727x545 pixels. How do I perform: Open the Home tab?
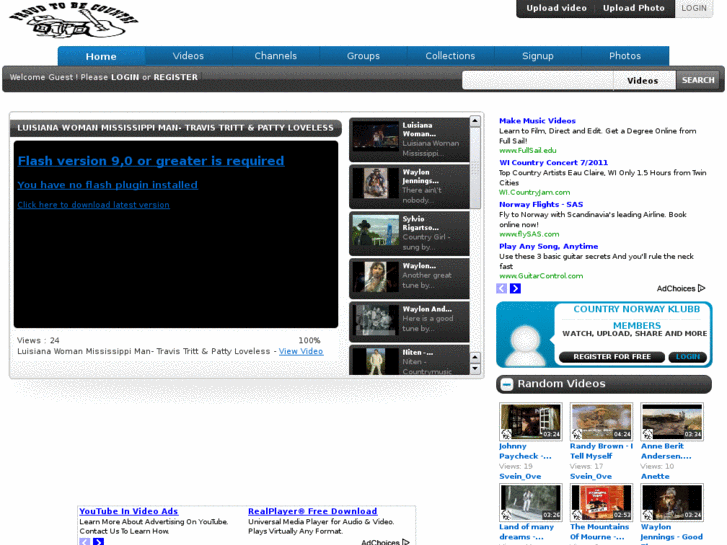[101, 56]
